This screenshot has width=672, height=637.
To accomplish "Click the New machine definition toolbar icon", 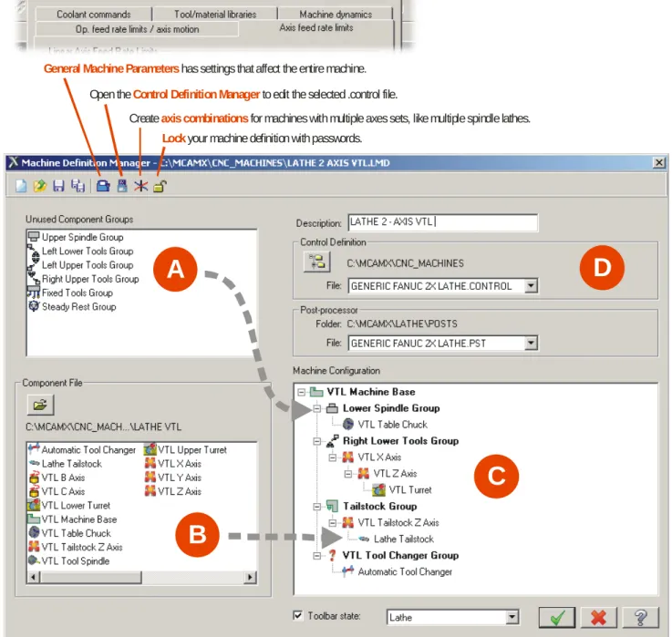I will [21, 186].
